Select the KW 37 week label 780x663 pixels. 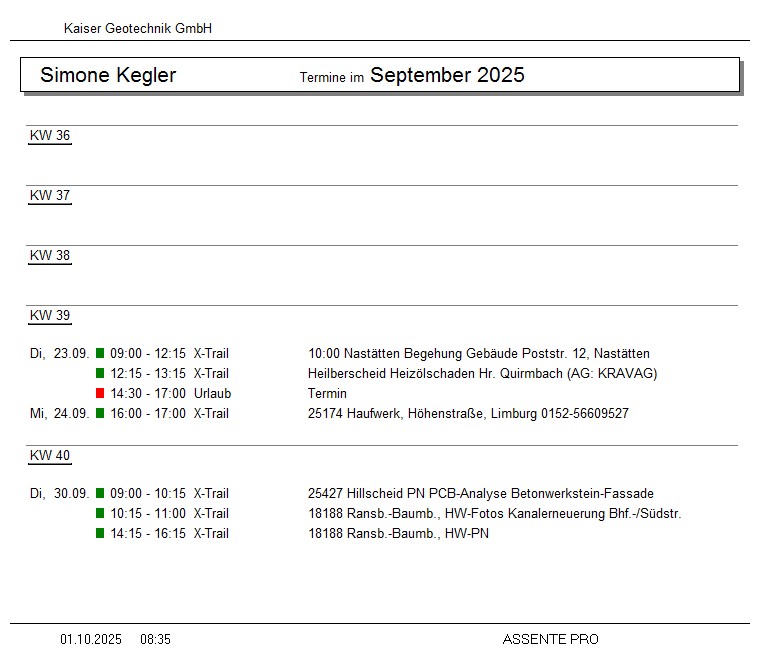click(50, 196)
